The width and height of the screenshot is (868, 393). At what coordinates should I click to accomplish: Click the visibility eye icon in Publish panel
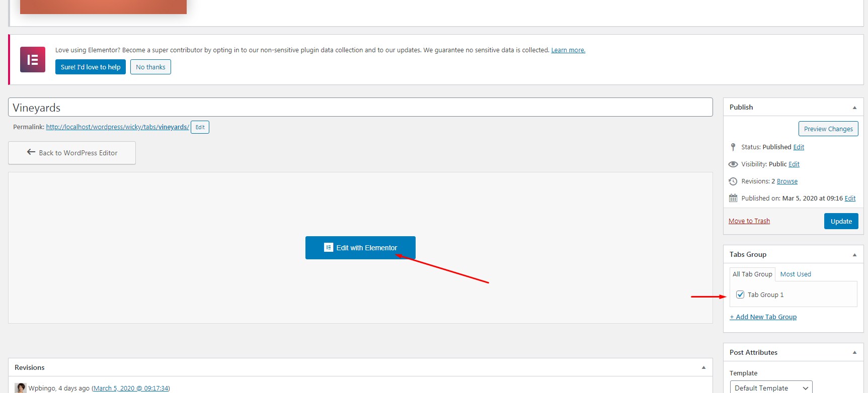[x=733, y=164]
